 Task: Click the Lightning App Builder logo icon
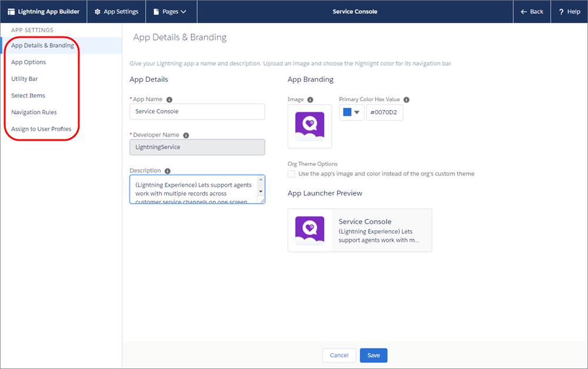click(x=11, y=12)
